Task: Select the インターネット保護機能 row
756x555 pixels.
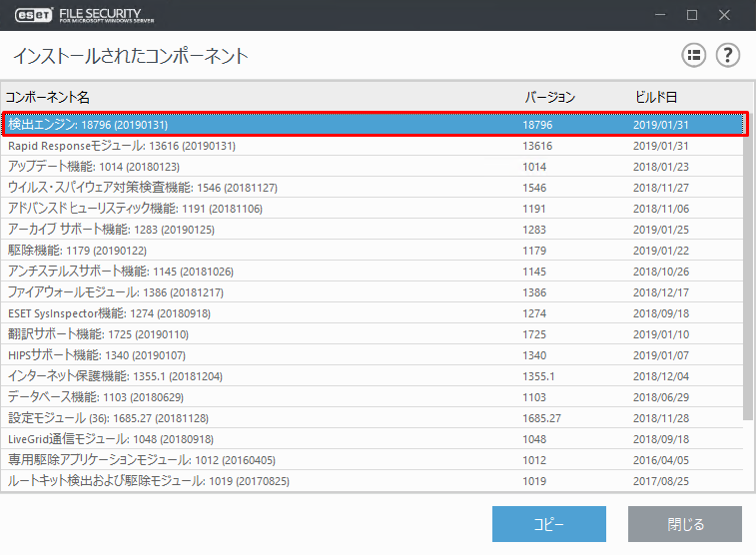Action: [x=115, y=376]
